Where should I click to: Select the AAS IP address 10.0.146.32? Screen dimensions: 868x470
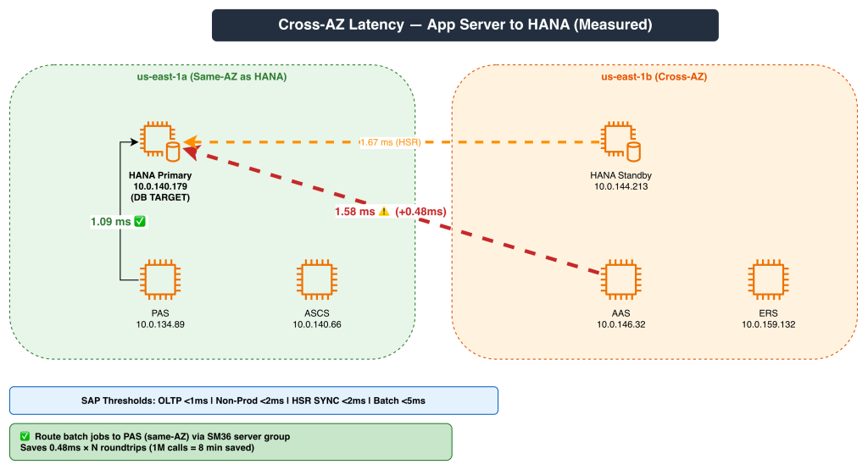[620, 324]
